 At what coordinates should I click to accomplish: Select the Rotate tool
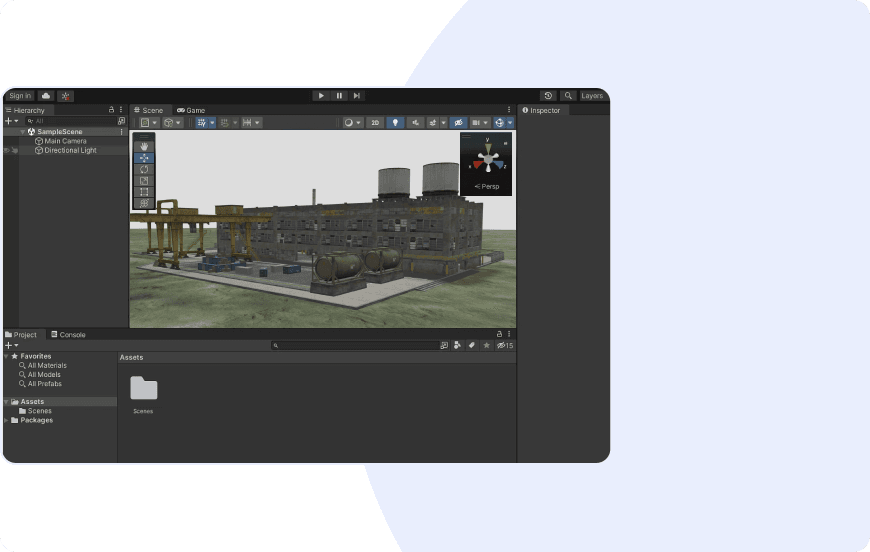click(x=144, y=169)
